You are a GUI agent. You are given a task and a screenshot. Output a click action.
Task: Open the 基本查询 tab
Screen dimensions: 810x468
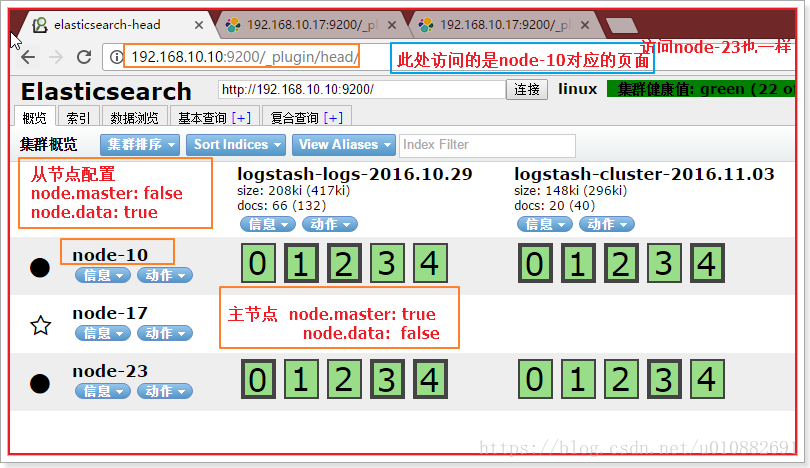[x=202, y=118]
